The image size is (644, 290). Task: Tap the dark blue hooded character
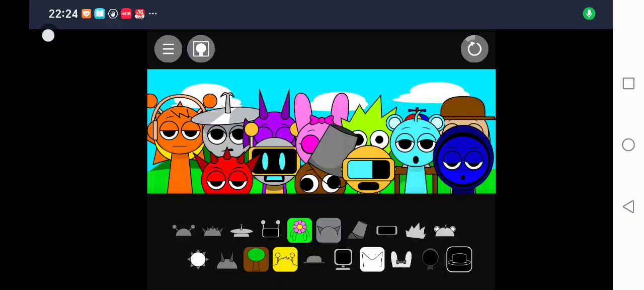463,159
